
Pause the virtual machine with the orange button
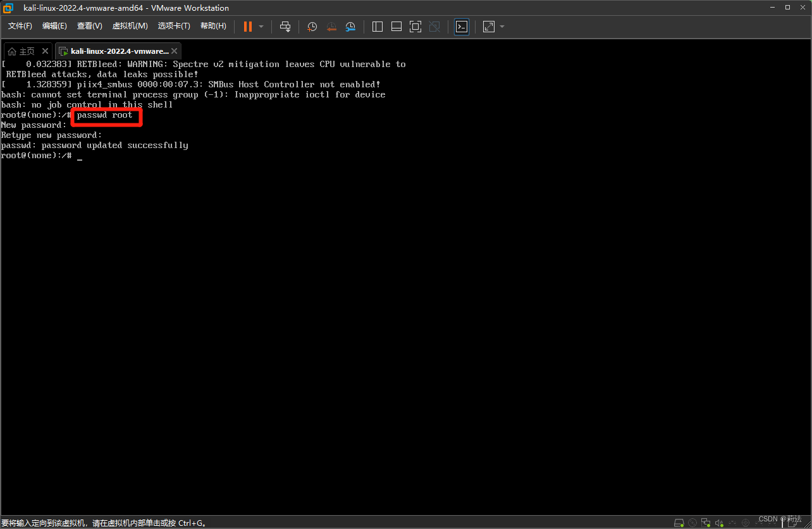pos(248,27)
